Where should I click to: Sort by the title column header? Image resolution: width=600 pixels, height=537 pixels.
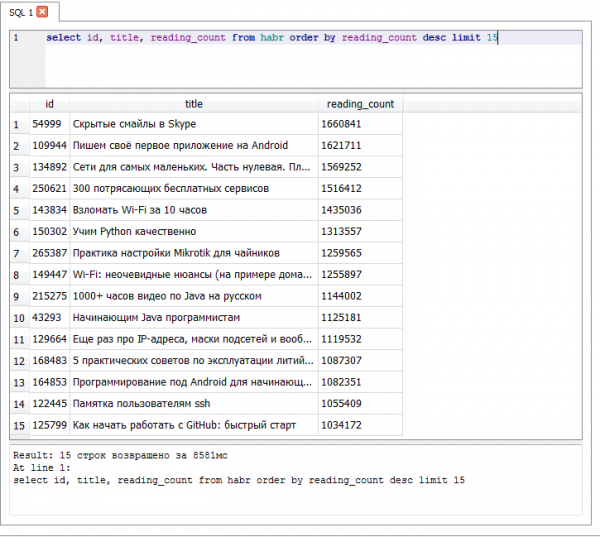tap(193, 103)
